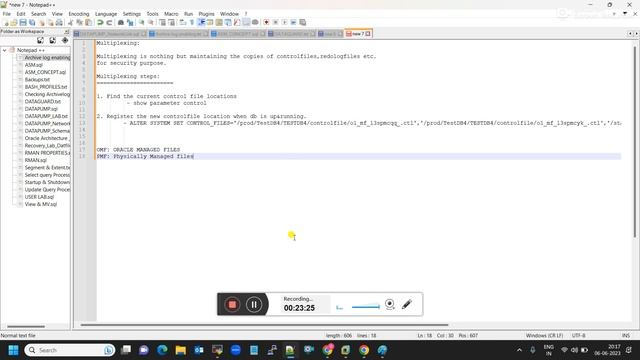
Task: Click the taskbar Search box
Action: (69, 350)
